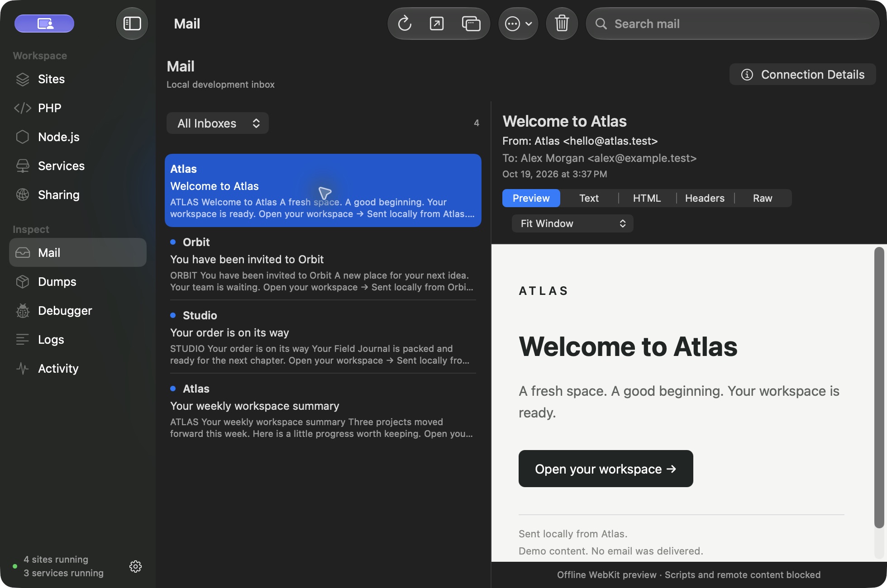Click Open your workspace button in preview
This screenshot has width=887, height=588.
pos(606,469)
